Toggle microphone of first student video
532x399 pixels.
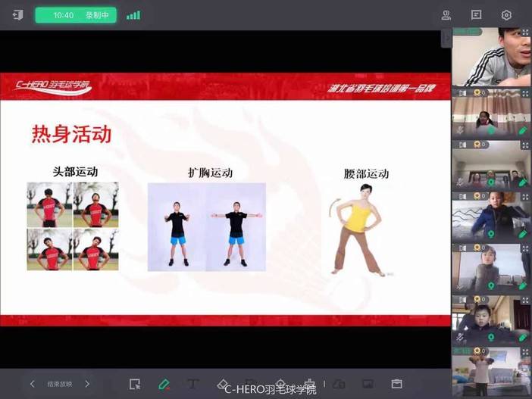459,130
